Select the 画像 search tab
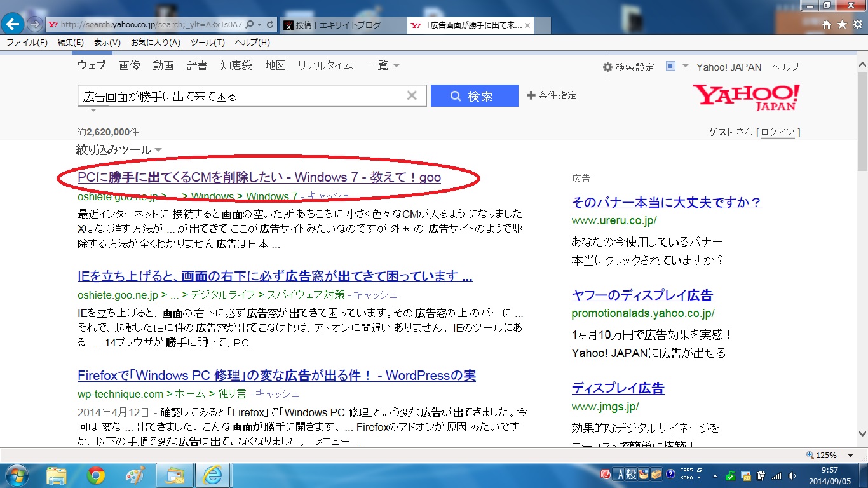Viewport: 868px width, 488px height. pyautogui.click(x=130, y=65)
